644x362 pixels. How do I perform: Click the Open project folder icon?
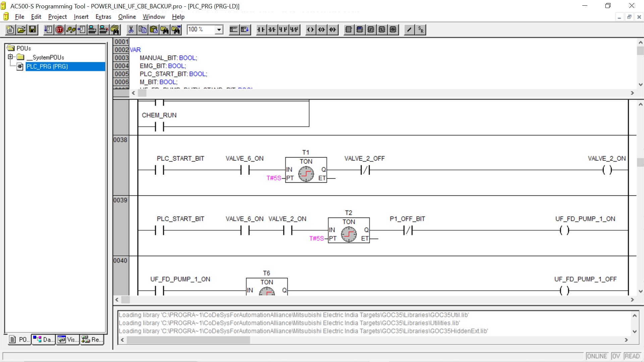[x=21, y=30]
